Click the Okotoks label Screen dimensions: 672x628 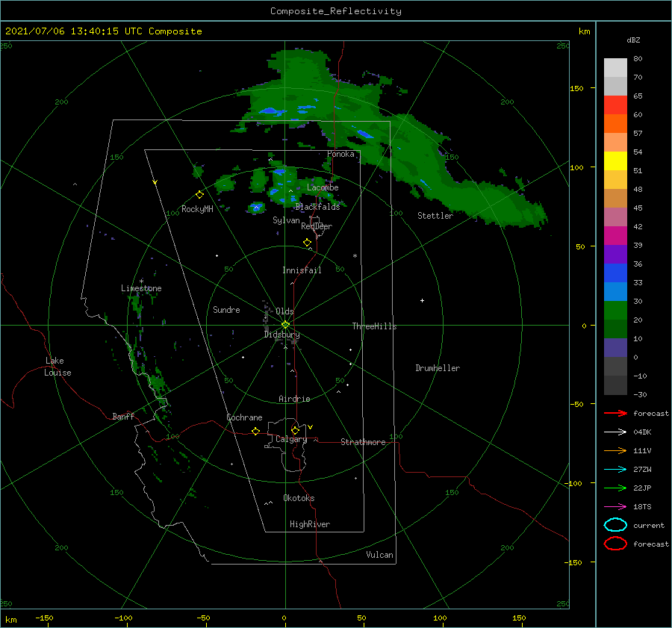click(299, 498)
